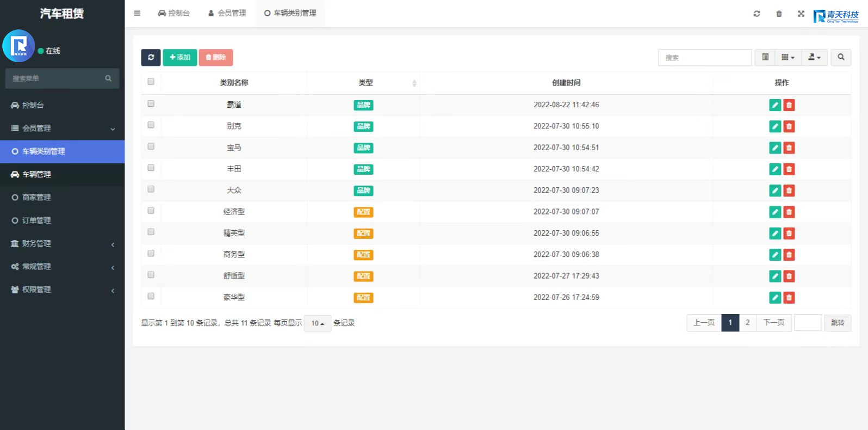
Task: Edit the 精英型 row
Action: (x=775, y=234)
